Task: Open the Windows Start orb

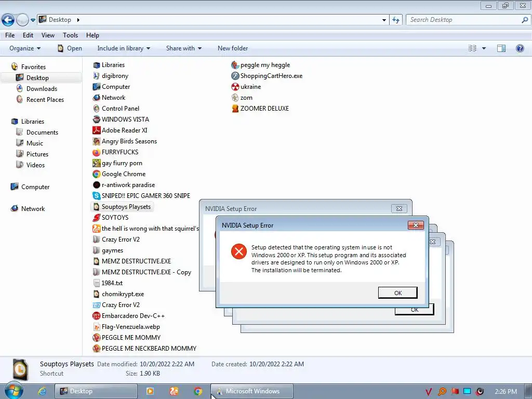Action: pyautogui.click(x=14, y=391)
